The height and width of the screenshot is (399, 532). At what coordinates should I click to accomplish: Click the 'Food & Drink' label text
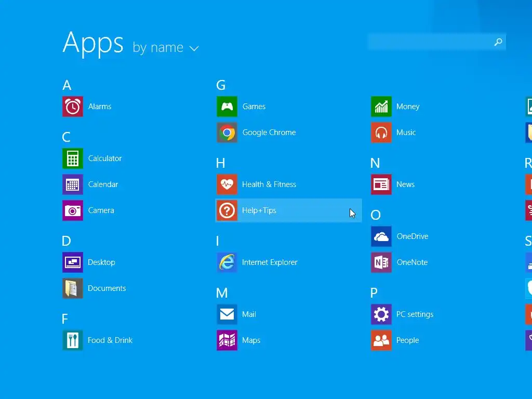coord(110,340)
